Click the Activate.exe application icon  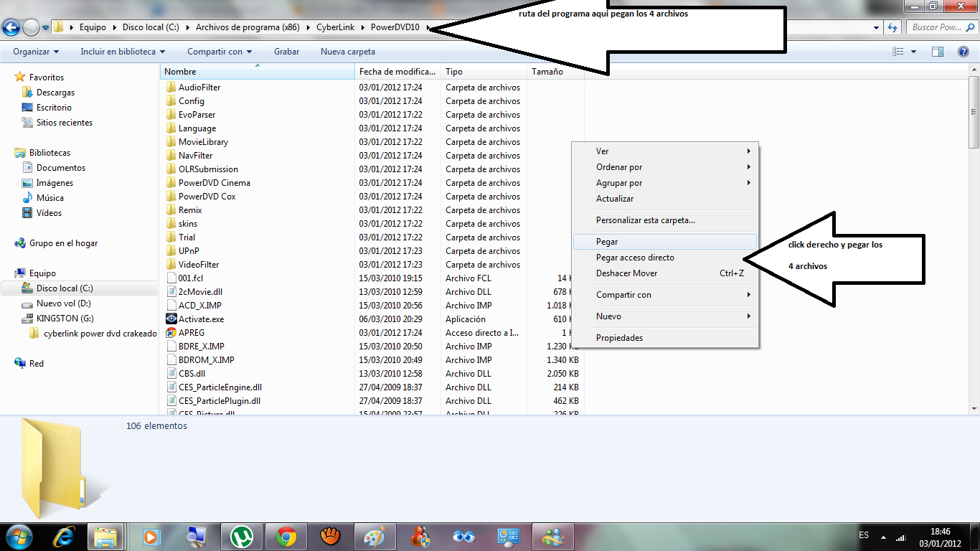(171, 319)
